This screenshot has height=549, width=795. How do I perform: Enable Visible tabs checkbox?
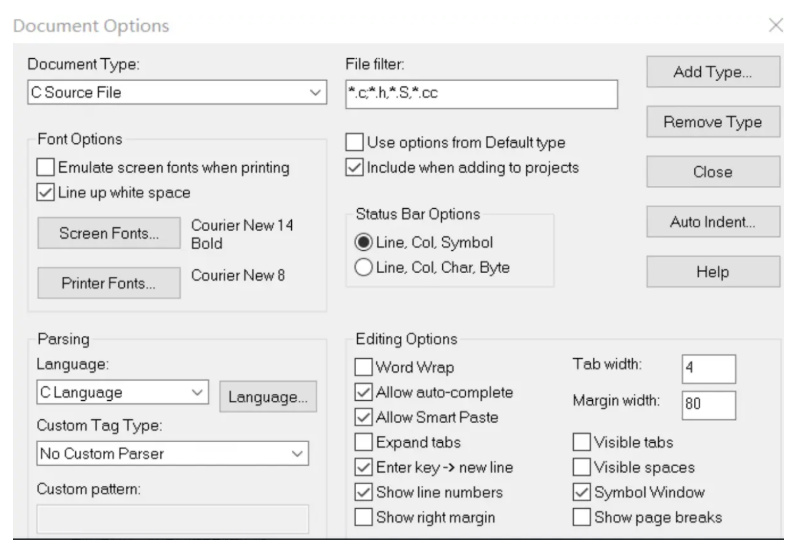point(581,442)
